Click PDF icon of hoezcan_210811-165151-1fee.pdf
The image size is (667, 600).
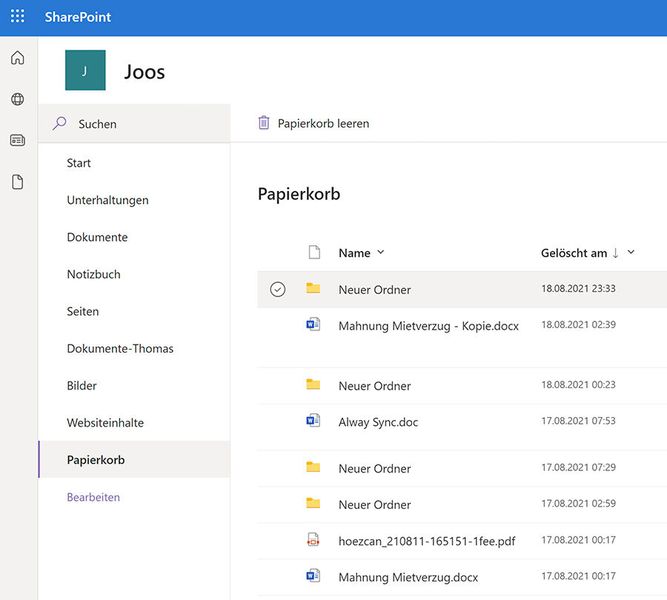click(x=313, y=540)
